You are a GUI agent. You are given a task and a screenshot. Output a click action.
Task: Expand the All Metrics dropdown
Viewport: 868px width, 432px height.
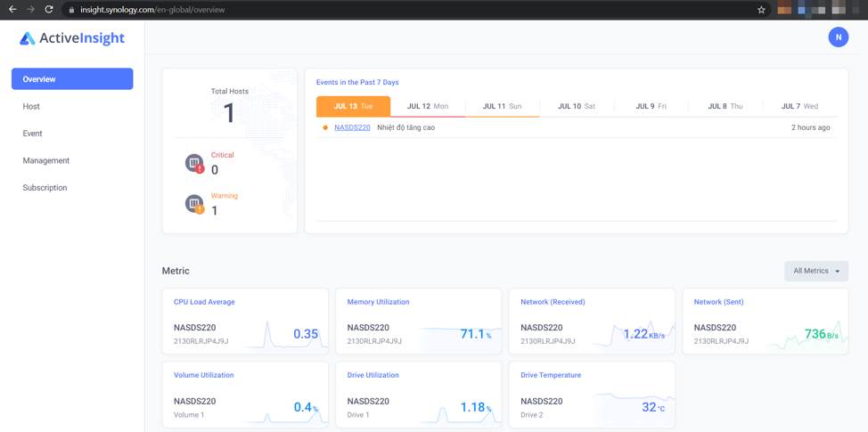click(x=816, y=271)
